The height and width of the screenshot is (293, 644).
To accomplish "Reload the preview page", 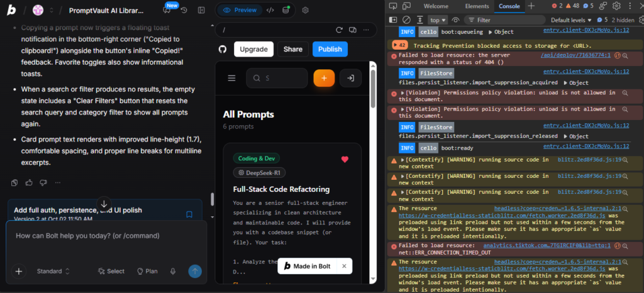I will click(x=339, y=30).
